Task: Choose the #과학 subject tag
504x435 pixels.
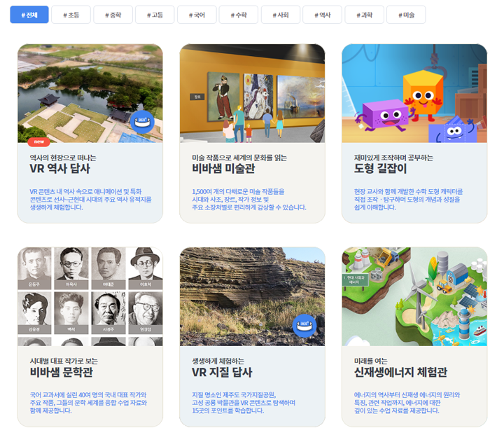Action: tap(364, 15)
